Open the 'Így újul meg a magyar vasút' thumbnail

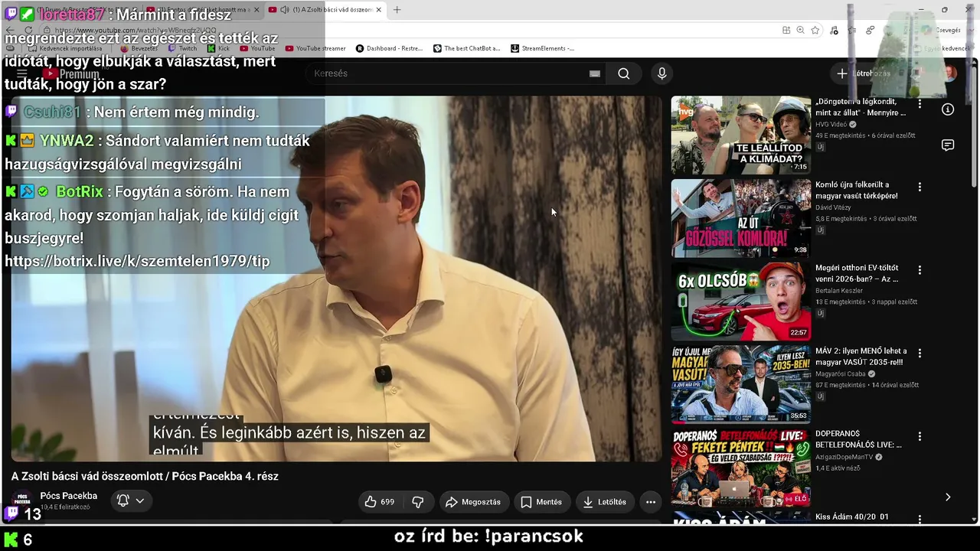point(741,385)
